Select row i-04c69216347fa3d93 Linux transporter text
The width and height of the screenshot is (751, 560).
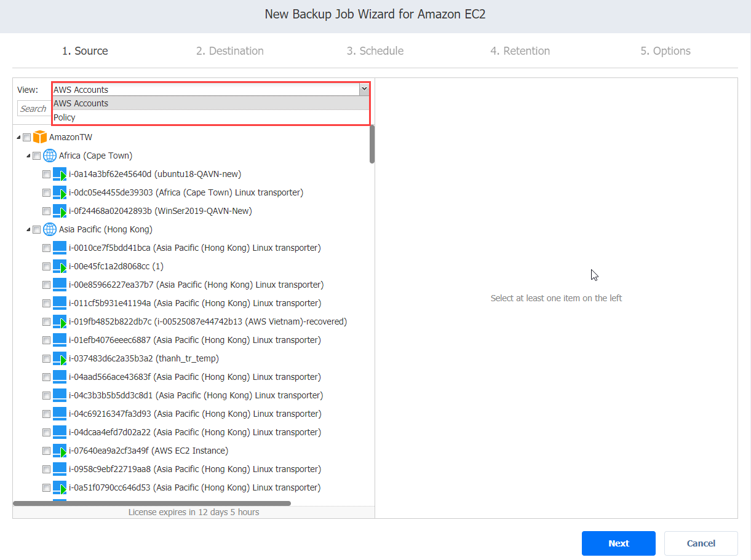pyautogui.click(x=195, y=414)
